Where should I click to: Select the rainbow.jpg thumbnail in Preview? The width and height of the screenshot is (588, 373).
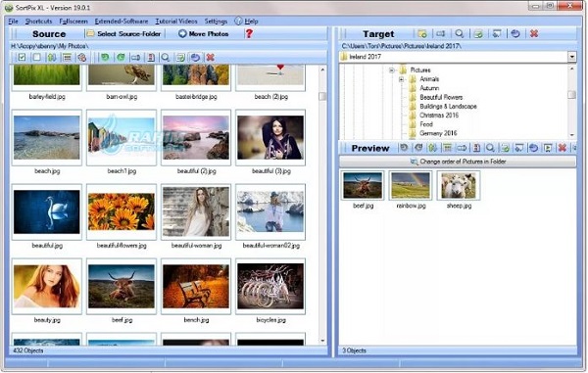coord(411,185)
